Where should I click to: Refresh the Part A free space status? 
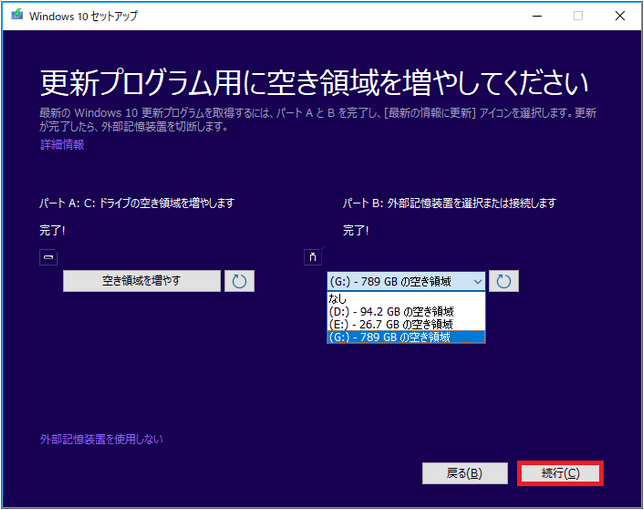pyautogui.click(x=239, y=281)
